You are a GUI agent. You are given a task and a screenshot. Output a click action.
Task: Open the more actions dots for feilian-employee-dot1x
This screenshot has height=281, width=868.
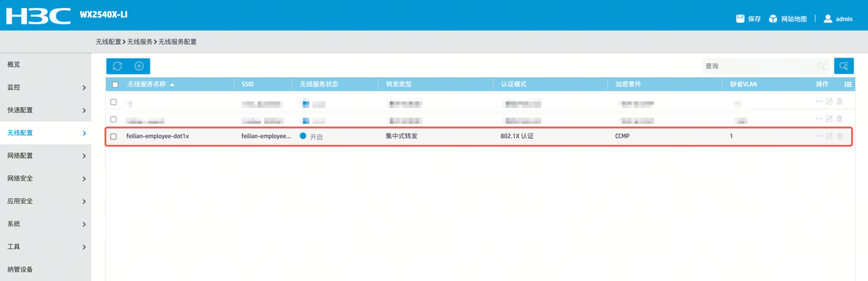pyautogui.click(x=819, y=136)
